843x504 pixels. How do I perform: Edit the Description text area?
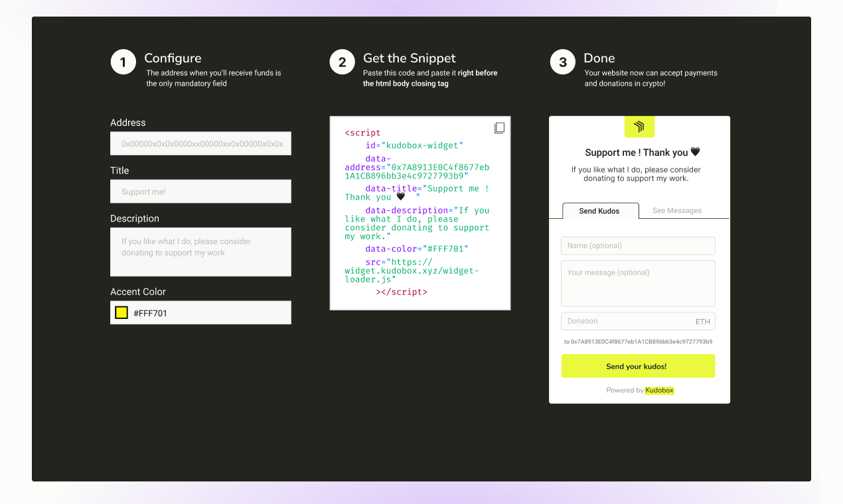pos(200,252)
